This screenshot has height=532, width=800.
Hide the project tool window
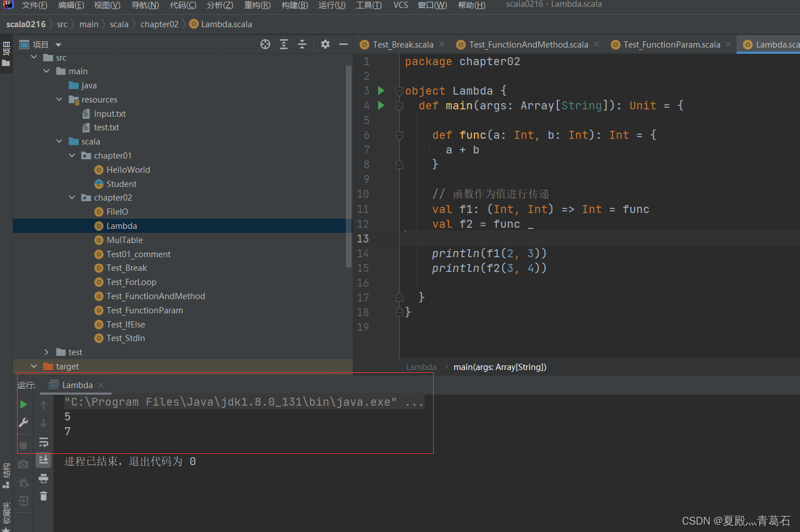(344, 44)
